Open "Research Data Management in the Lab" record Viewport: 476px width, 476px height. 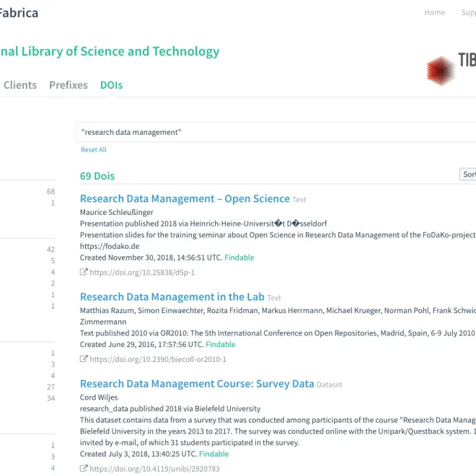[x=172, y=296]
